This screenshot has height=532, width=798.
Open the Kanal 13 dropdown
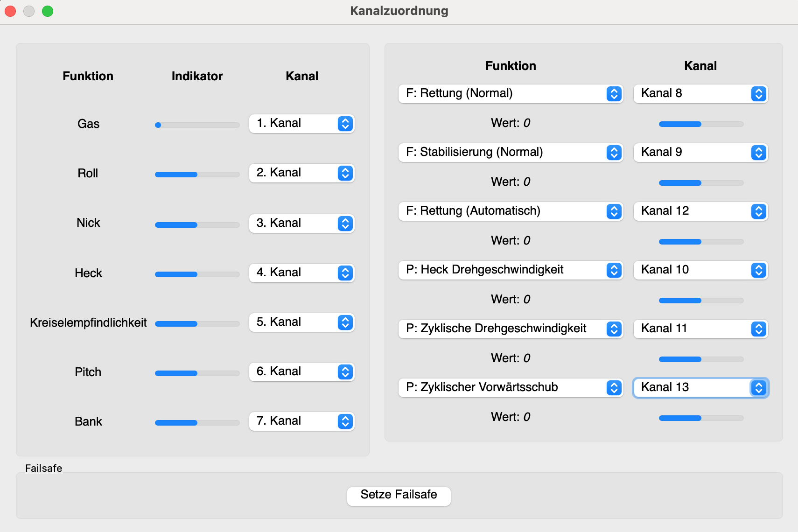pos(700,388)
